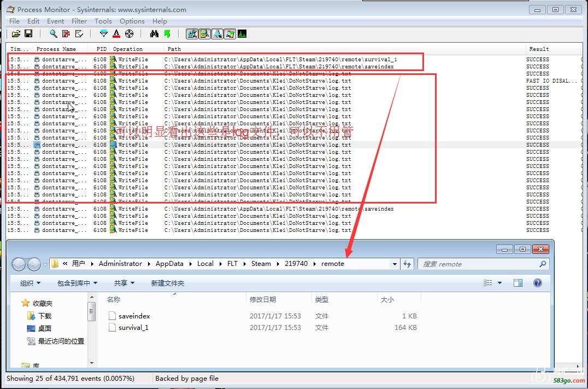This screenshot has height=389, width=588.
Task: Open the 包含到库中 dropdown menu
Action: [x=77, y=283]
